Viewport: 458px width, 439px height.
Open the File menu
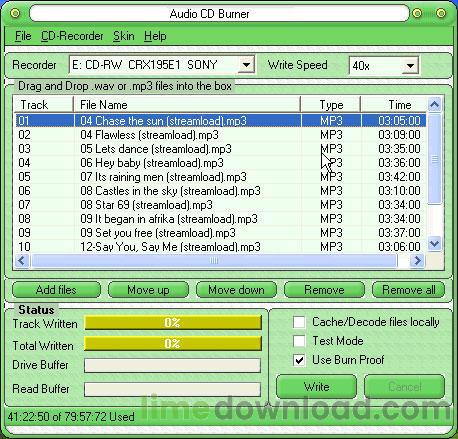click(23, 36)
